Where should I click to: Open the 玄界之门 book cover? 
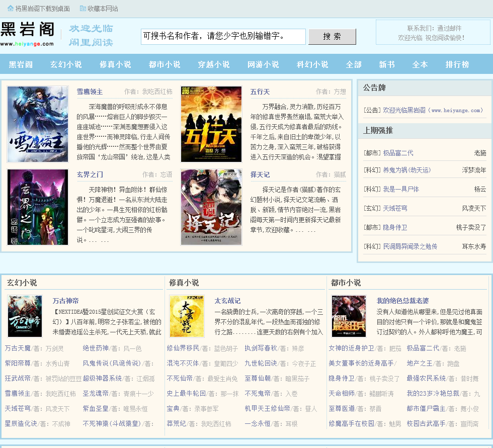coord(38,207)
